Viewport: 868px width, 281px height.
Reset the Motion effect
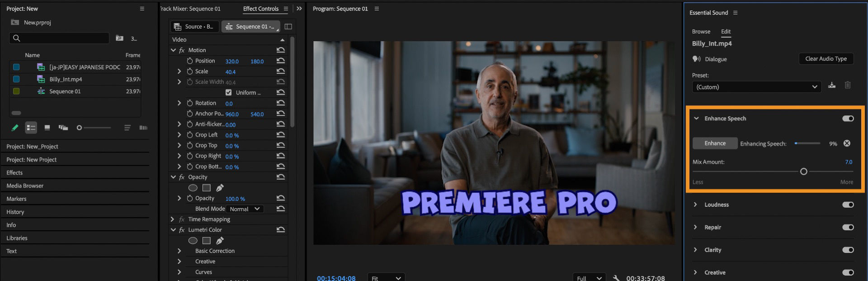281,50
